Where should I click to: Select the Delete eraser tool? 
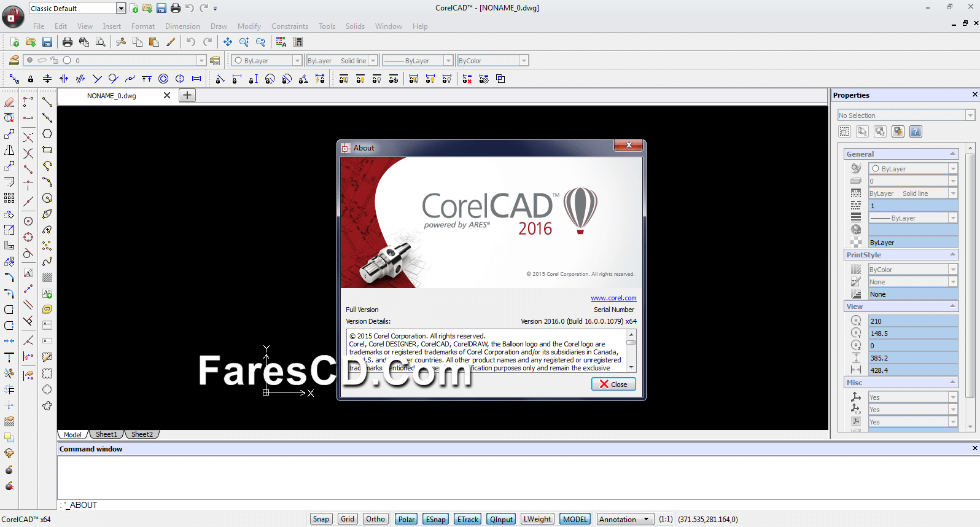point(9,102)
